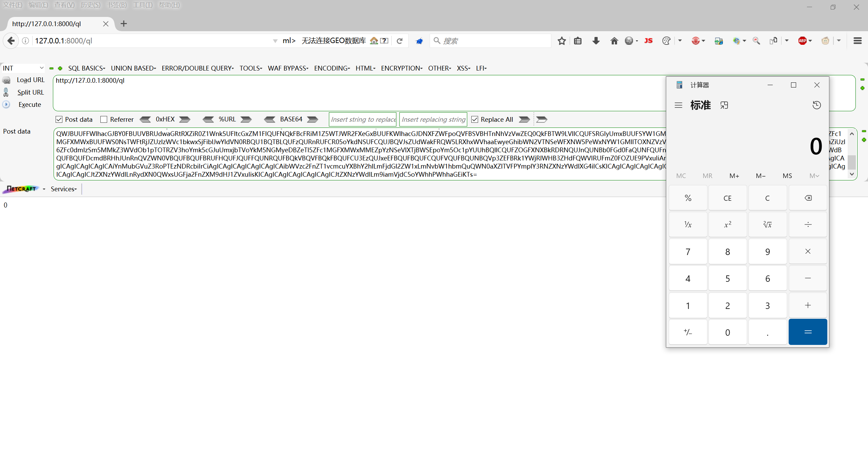Expand the ENCRYPTION menu
Screen dimensions: 868x468
(x=402, y=68)
